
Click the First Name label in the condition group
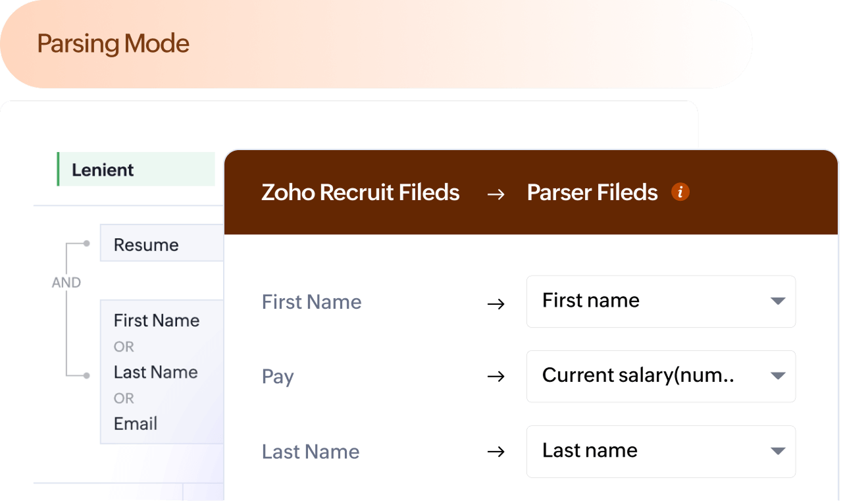coord(156,321)
